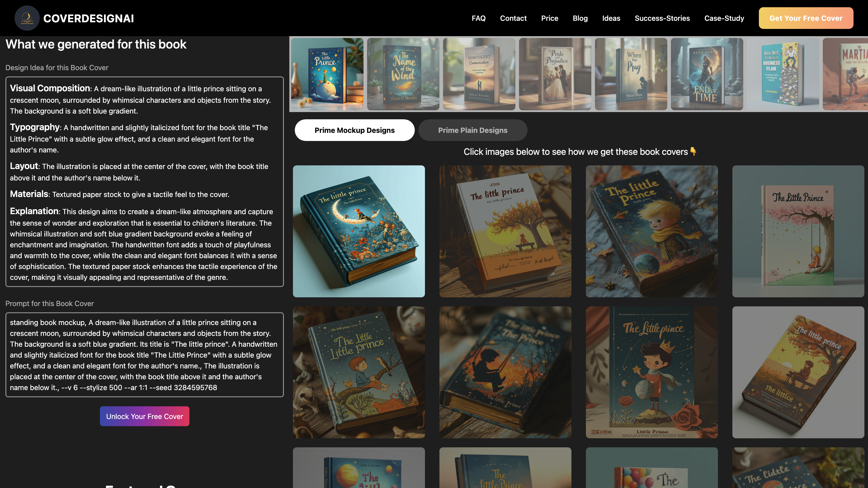Open the FAQ page
The image size is (868, 488).
[x=478, y=18]
